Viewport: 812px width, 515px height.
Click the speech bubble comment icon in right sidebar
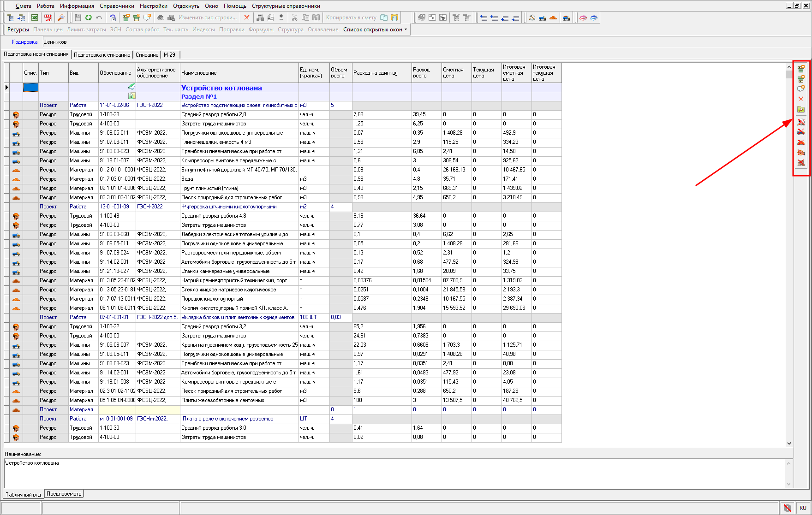pos(801,89)
